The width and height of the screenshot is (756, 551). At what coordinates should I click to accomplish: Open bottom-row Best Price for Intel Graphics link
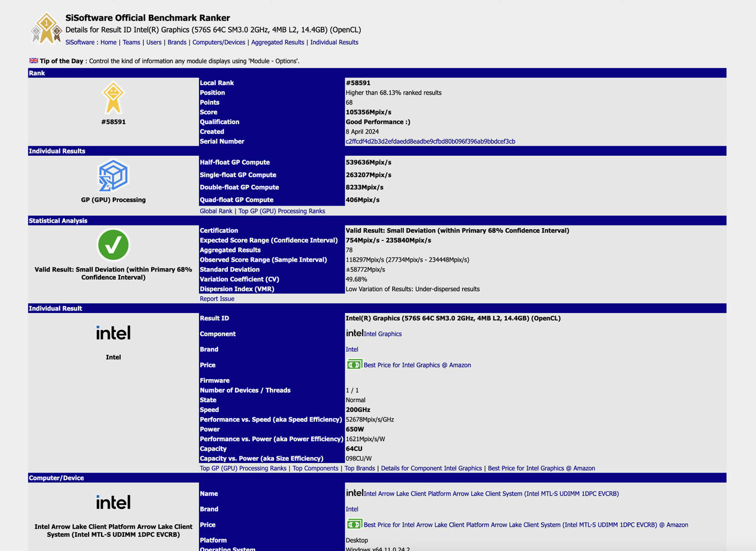pos(542,468)
